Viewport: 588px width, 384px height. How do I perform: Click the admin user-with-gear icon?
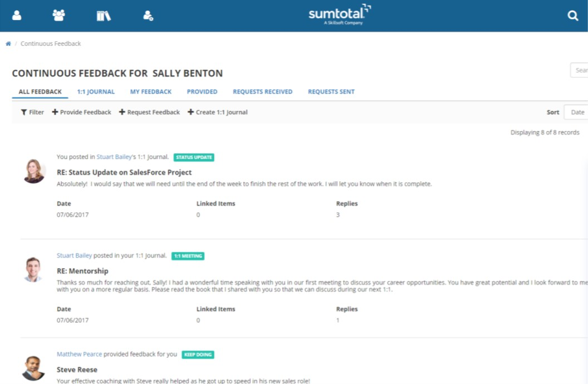tap(147, 15)
